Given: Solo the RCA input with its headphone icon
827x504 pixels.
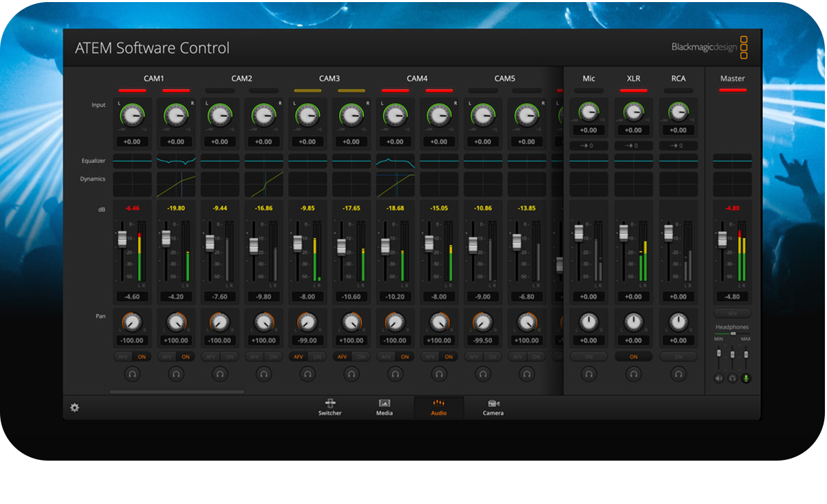Looking at the screenshot, I should [679, 374].
